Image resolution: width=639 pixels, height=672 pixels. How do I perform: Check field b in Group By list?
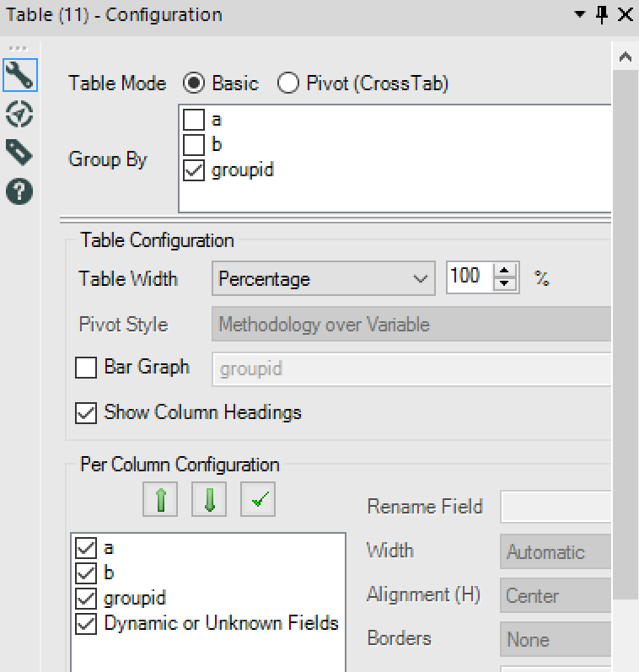(194, 145)
